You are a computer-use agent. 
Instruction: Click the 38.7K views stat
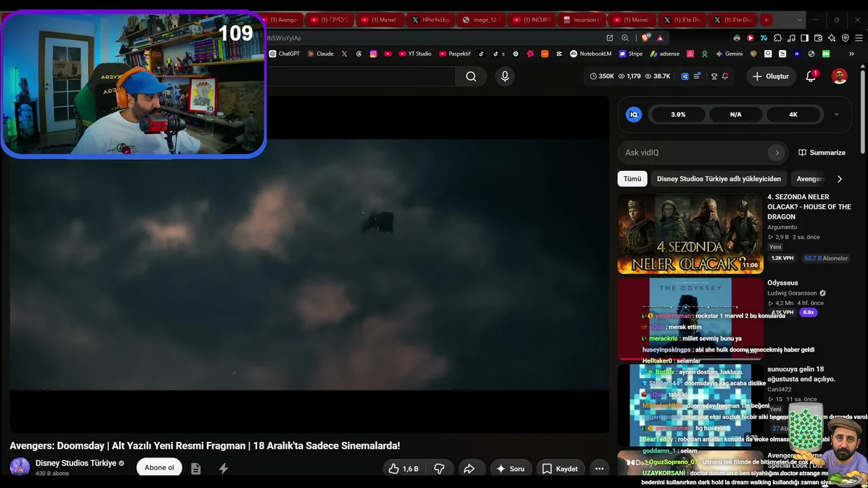(x=657, y=77)
